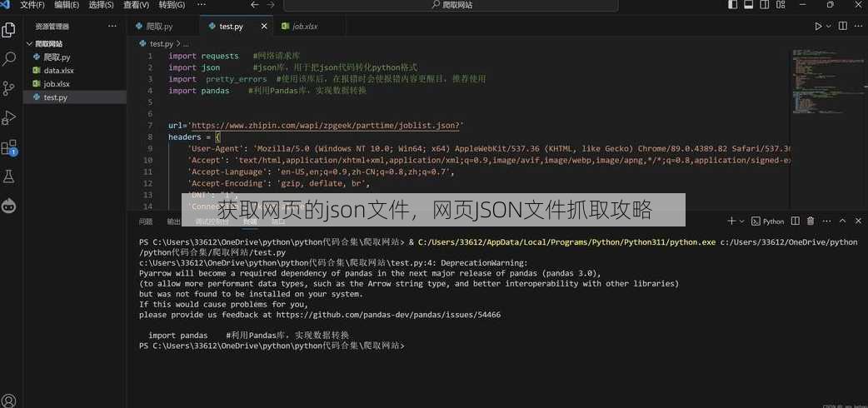
Task: Switch to the 问题 panel tab
Action: click(146, 221)
